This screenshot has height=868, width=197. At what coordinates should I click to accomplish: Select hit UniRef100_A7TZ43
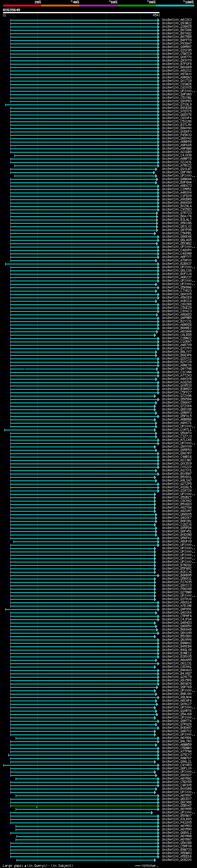[177, 375]
